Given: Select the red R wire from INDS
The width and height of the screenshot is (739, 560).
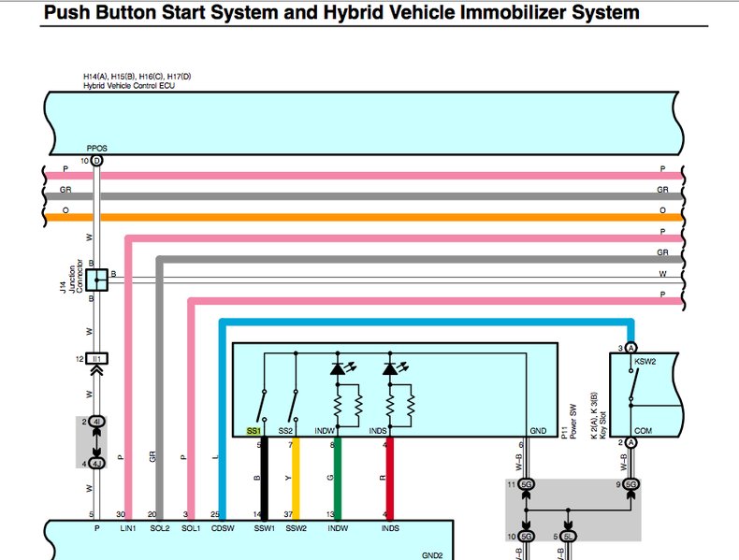Looking at the screenshot, I should 390,479.
